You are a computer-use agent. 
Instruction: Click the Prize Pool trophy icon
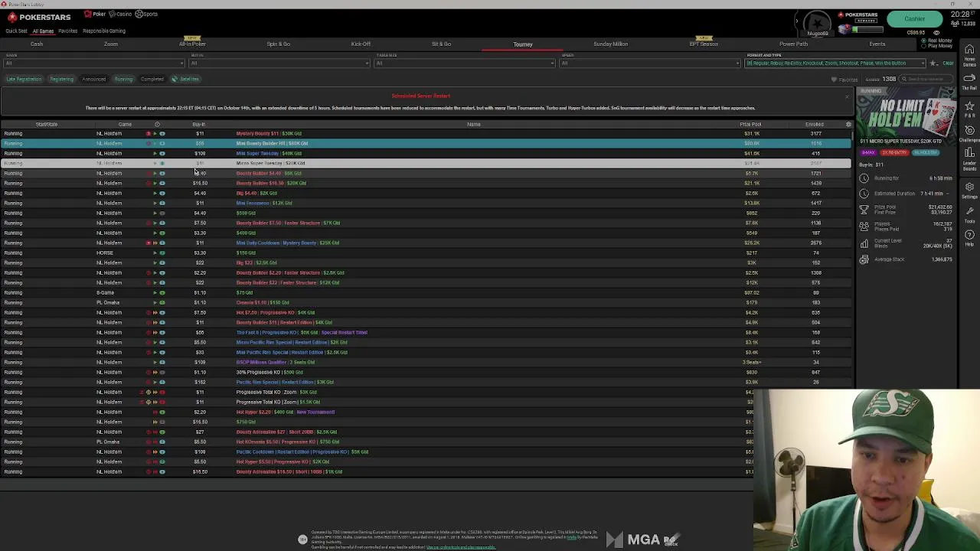[x=864, y=208]
